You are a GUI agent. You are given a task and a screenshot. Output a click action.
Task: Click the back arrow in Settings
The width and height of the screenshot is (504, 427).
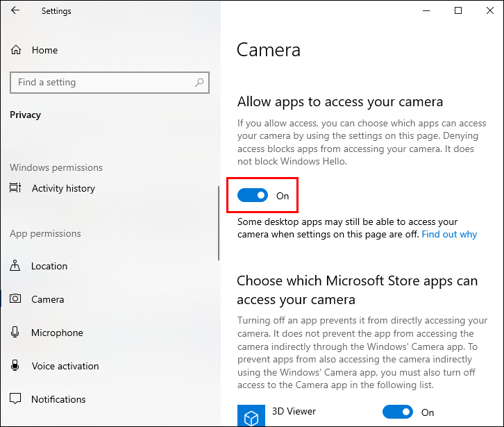point(15,11)
